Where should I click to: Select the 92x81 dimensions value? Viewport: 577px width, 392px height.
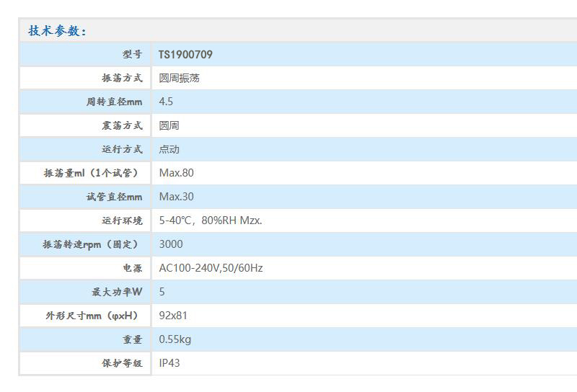coord(173,316)
